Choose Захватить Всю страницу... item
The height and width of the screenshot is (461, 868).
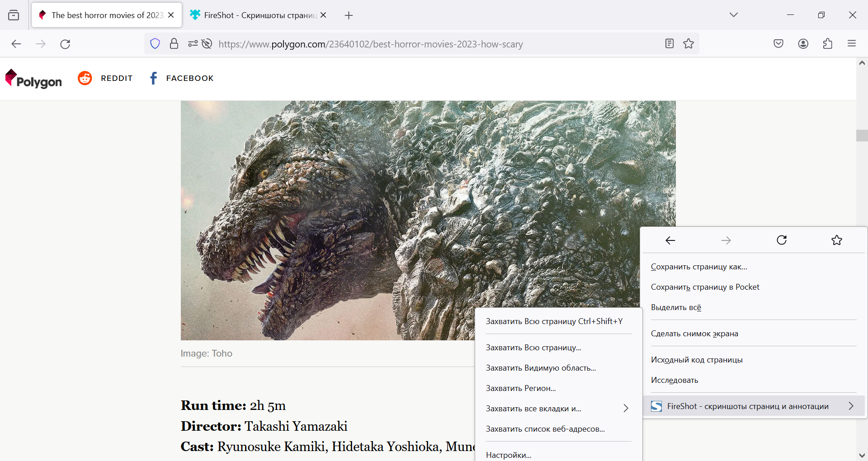[x=559, y=348]
